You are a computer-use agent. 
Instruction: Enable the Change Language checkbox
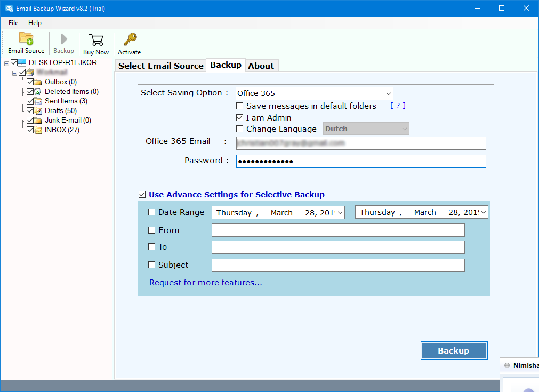coord(240,129)
